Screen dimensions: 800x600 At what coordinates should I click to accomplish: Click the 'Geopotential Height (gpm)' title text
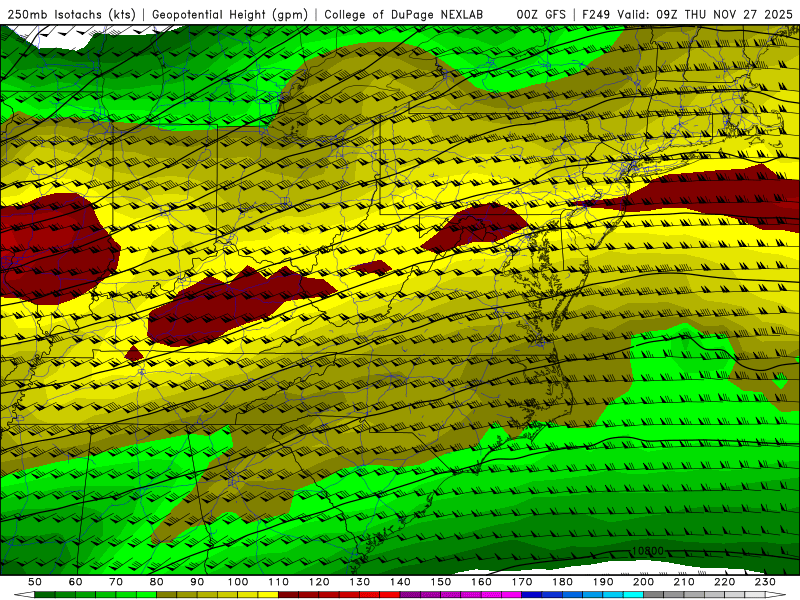point(230,15)
